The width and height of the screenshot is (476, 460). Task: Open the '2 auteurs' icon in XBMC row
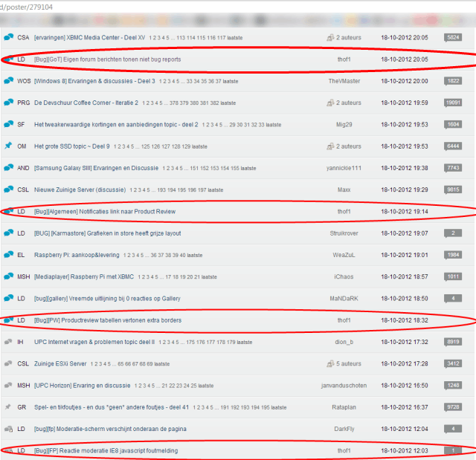tap(330, 38)
